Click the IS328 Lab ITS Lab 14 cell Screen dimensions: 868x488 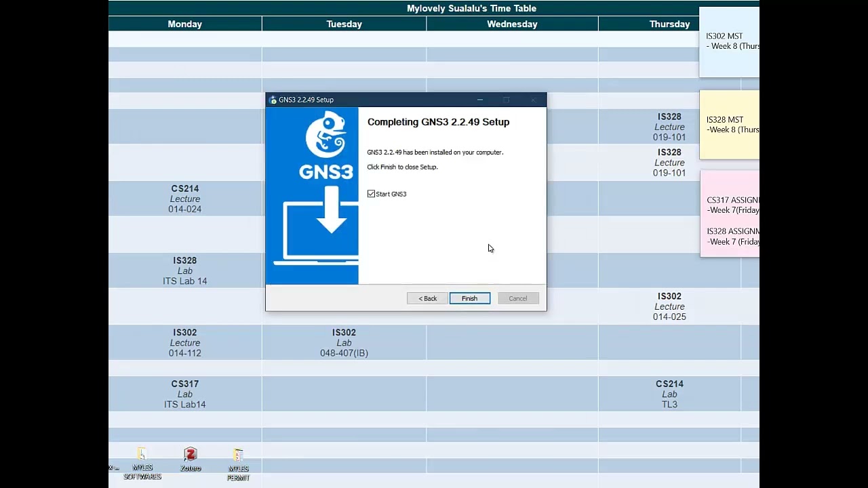185,270
